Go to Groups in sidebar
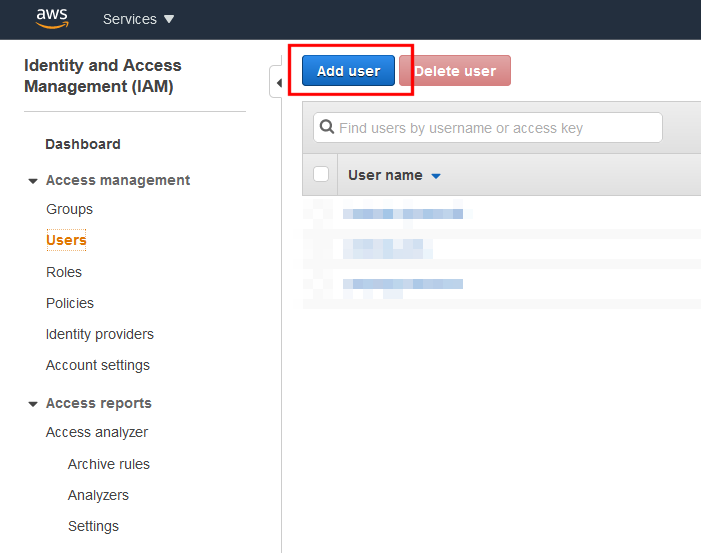Screen dimensions: 701x553 pyautogui.click(x=69, y=209)
